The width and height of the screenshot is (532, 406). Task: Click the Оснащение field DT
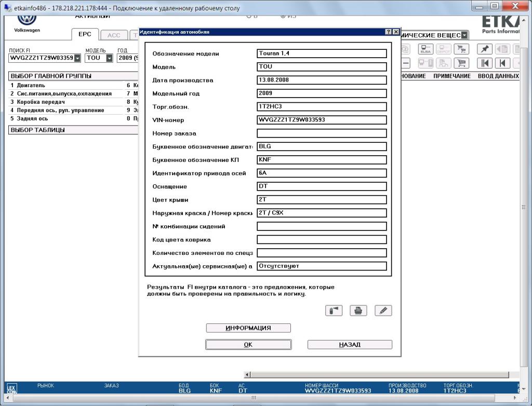point(322,186)
